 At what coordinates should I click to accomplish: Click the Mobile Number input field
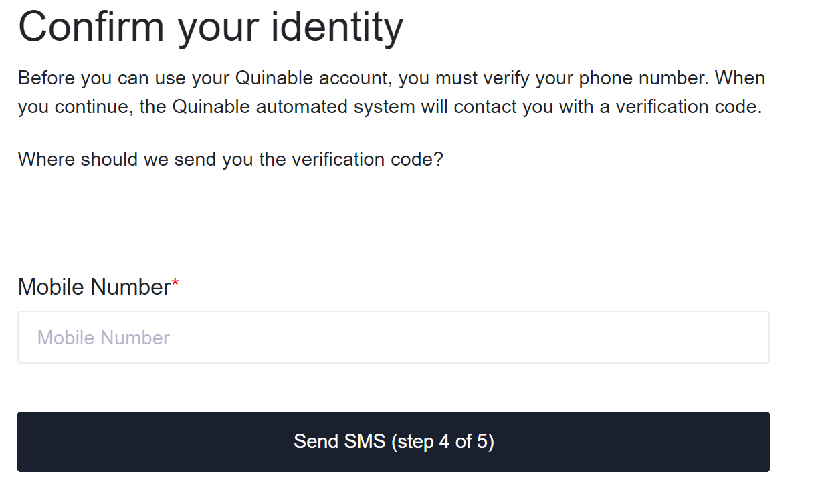(393, 338)
